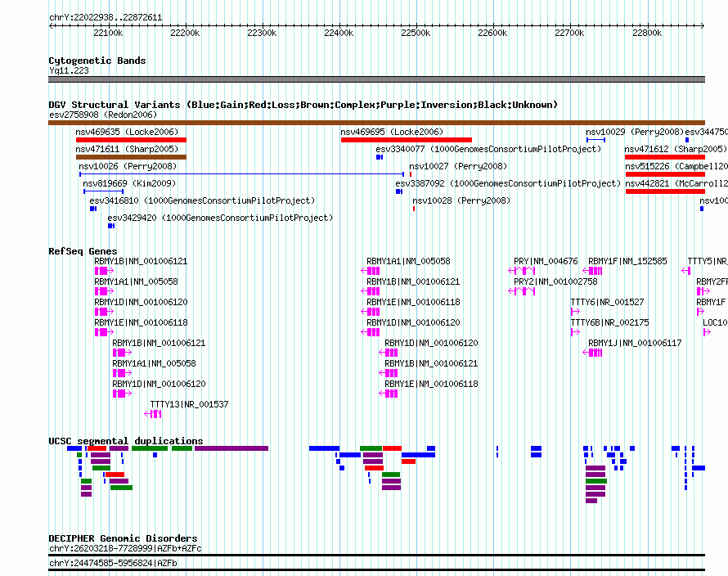
Task: Open the DECIPHER Genomic Disorders track title
Action: point(123,539)
